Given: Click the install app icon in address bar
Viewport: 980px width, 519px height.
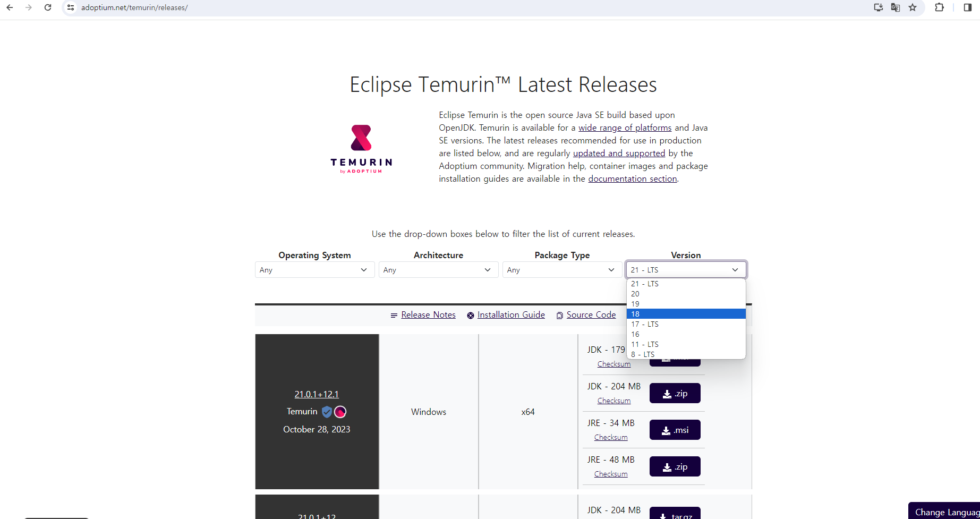Looking at the screenshot, I should 879,7.
